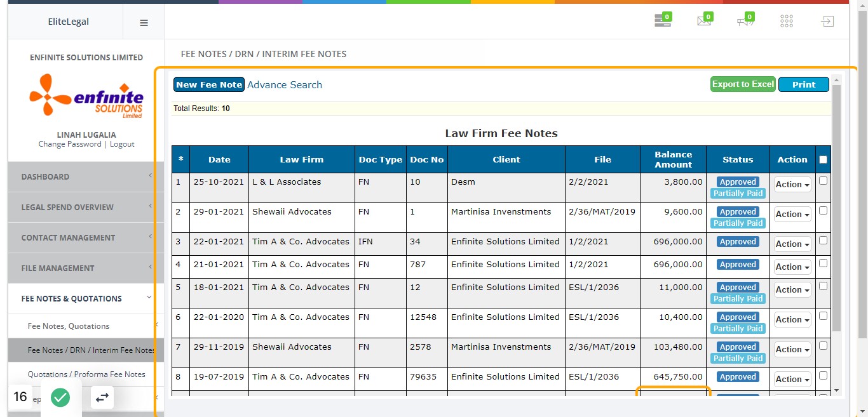Screen dimensions: 868x417
Task: Tick checkbox for Doc No 2578 row
Action: click(x=824, y=346)
